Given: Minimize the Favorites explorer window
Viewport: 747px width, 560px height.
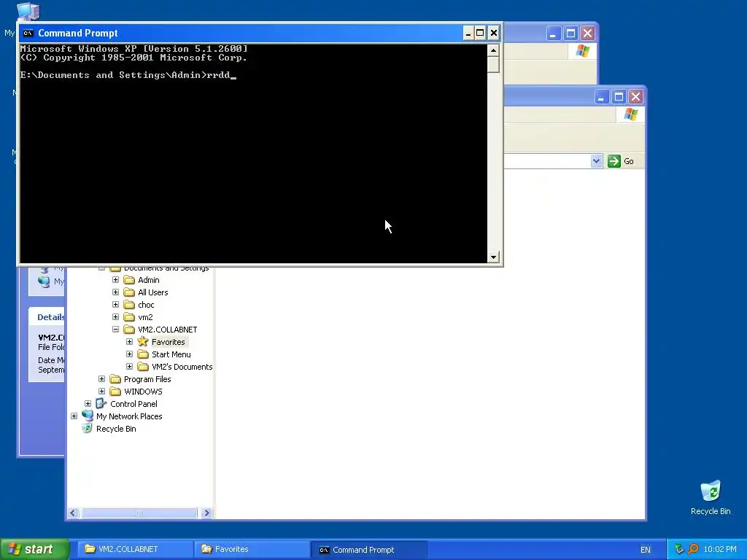Looking at the screenshot, I should point(601,97).
